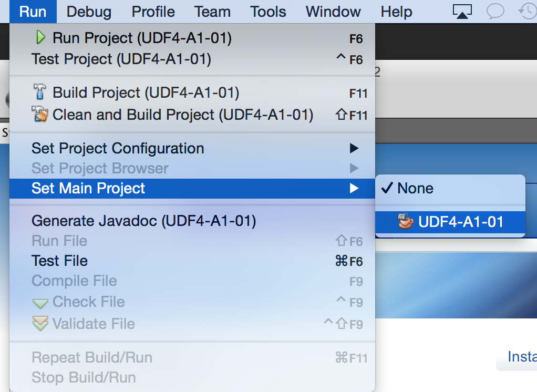Screen dimensions: 537x392
Task: Click the Clean and Build broom icon
Action: [40, 114]
